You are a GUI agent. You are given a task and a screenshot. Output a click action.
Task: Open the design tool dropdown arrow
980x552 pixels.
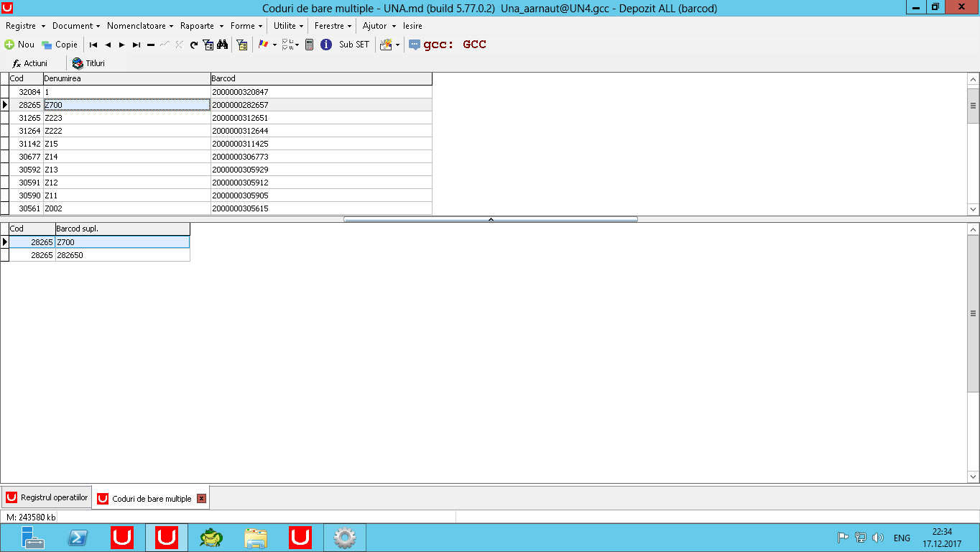(x=398, y=45)
